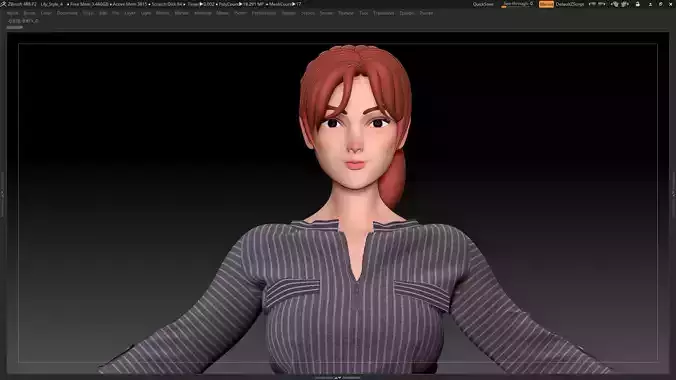Open the Layer menu
This screenshot has width=676, height=380.
[x=130, y=13]
